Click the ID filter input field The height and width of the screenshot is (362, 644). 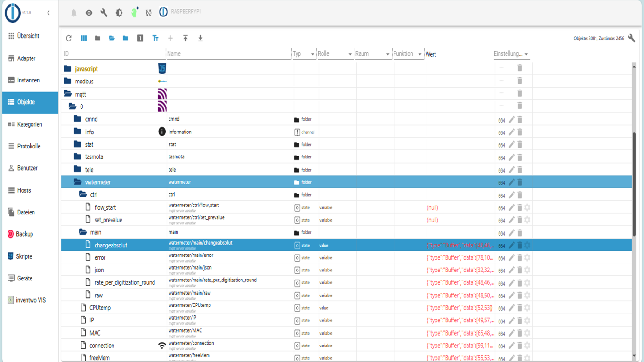[113, 54]
